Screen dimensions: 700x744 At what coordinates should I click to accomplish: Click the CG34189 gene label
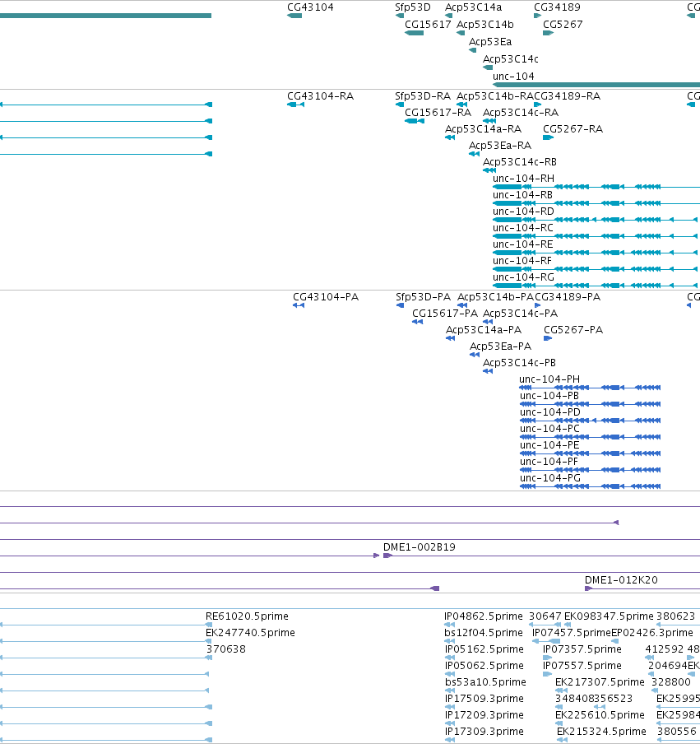557,7
